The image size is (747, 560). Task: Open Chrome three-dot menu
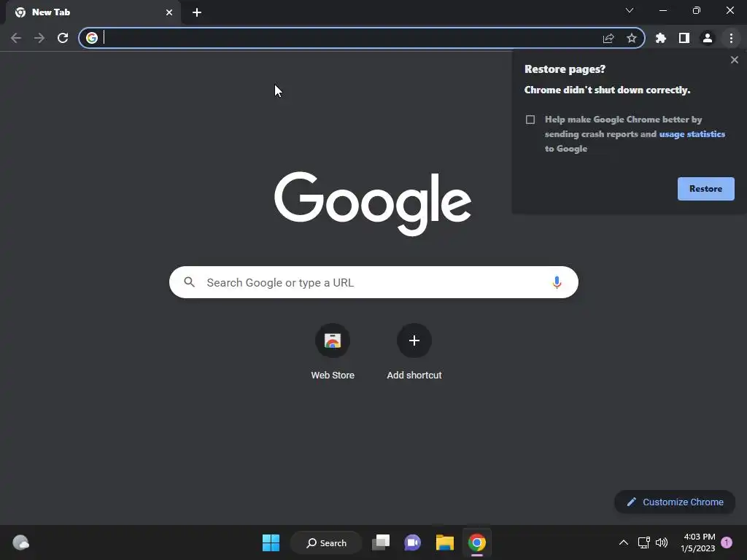click(731, 38)
